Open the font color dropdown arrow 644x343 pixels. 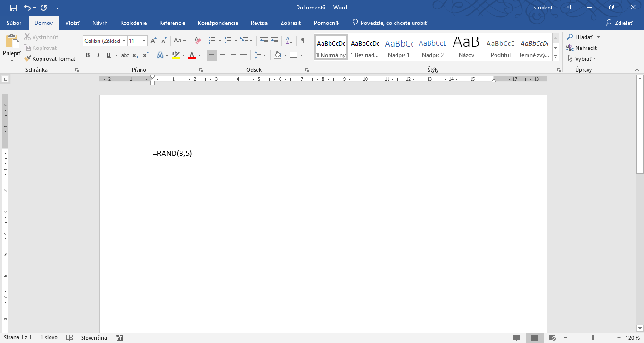[x=199, y=55]
